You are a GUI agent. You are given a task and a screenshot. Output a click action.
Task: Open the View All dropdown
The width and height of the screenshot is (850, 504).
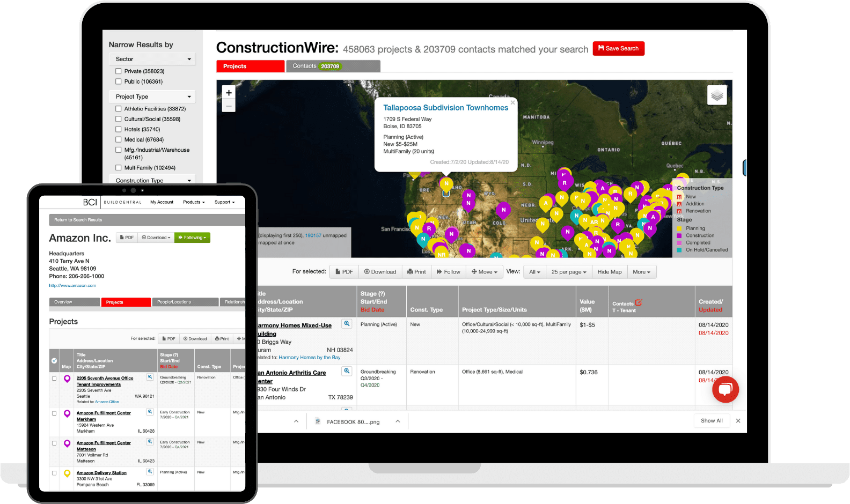tap(534, 272)
